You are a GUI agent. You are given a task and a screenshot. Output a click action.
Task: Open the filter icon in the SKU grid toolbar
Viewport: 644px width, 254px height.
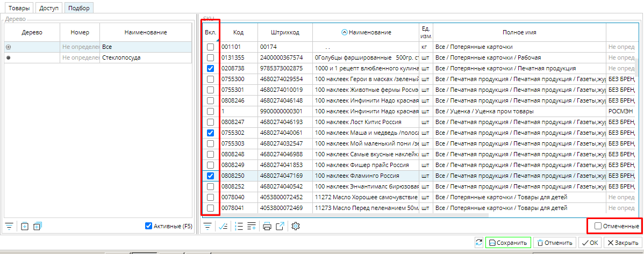click(x=206, y=226)
